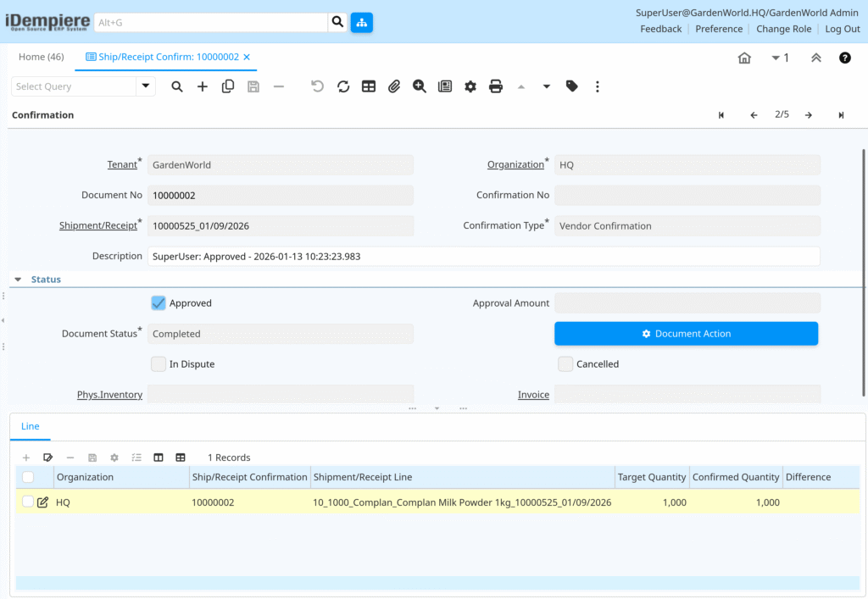Open the Select Query dropdown
The height and width of the screenshot is (599, 868).
click(x=144, y=86)
